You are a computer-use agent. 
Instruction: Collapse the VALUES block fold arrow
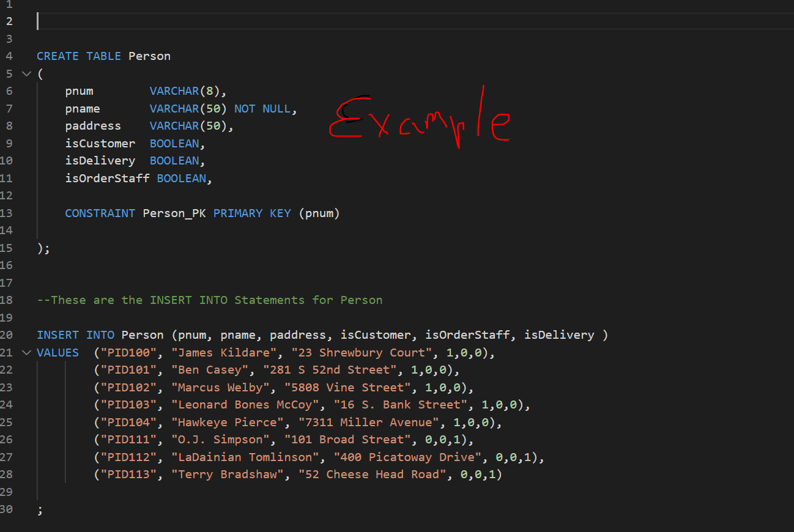pos(26,352)
